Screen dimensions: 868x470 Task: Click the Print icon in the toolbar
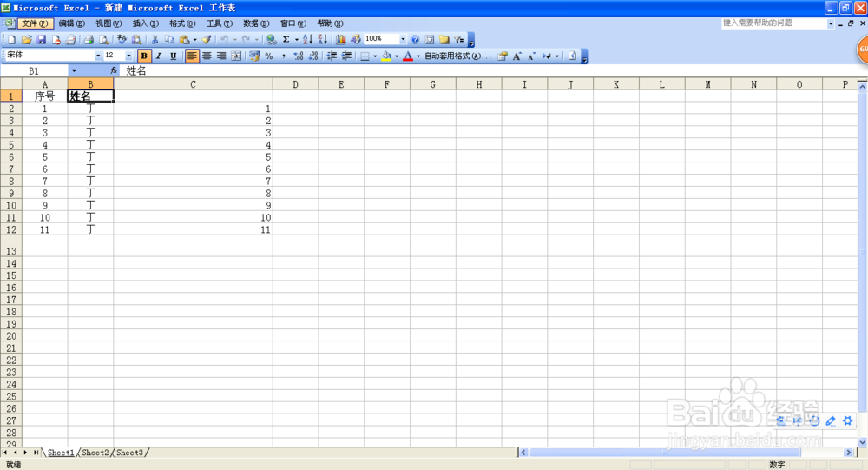89,39
